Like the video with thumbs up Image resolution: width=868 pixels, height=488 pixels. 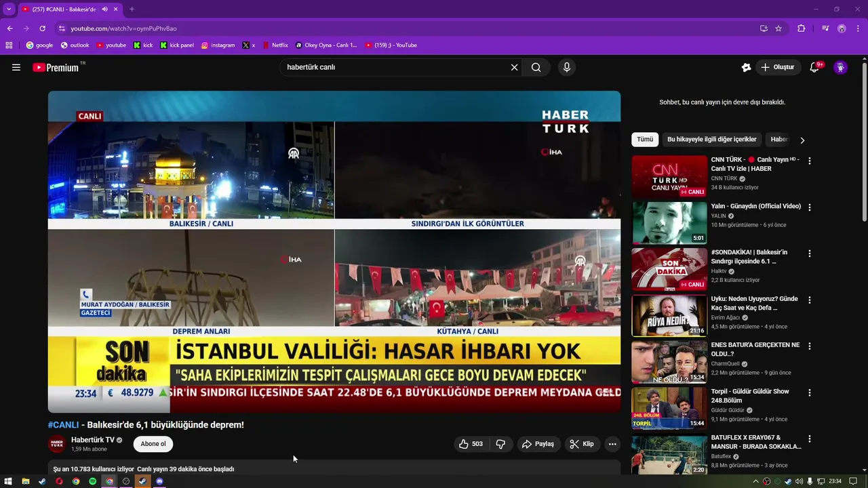(471, 444)
